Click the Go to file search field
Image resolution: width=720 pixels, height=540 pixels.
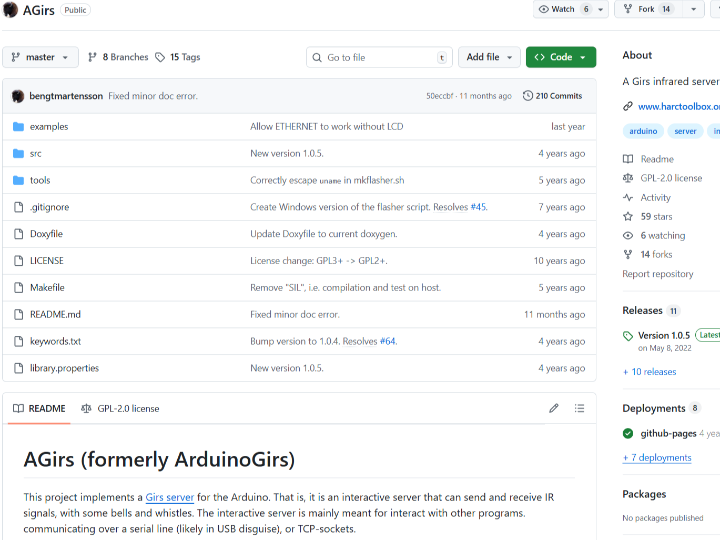[x=379, y=57]
